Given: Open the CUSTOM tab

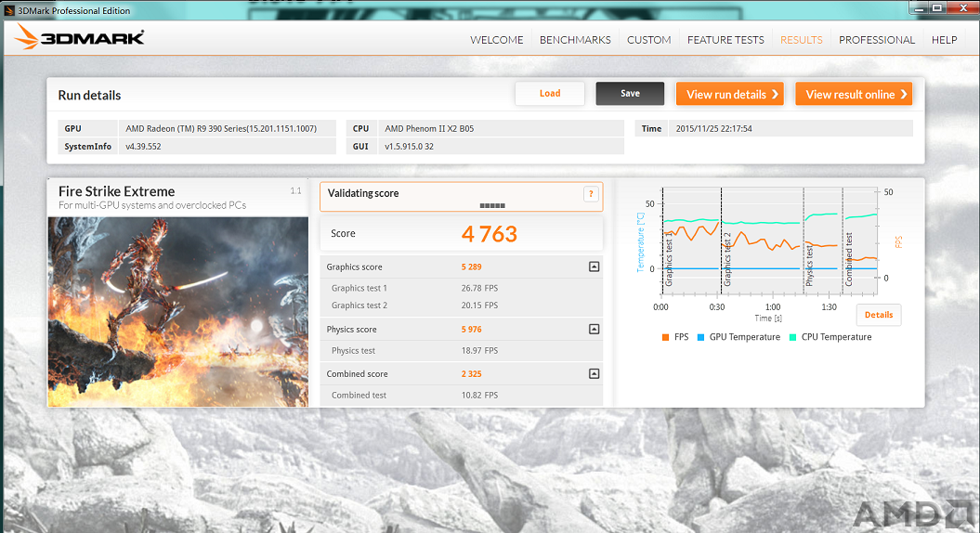Looking at the screenshot, I should pyautogui.click(x=648, y=40).
